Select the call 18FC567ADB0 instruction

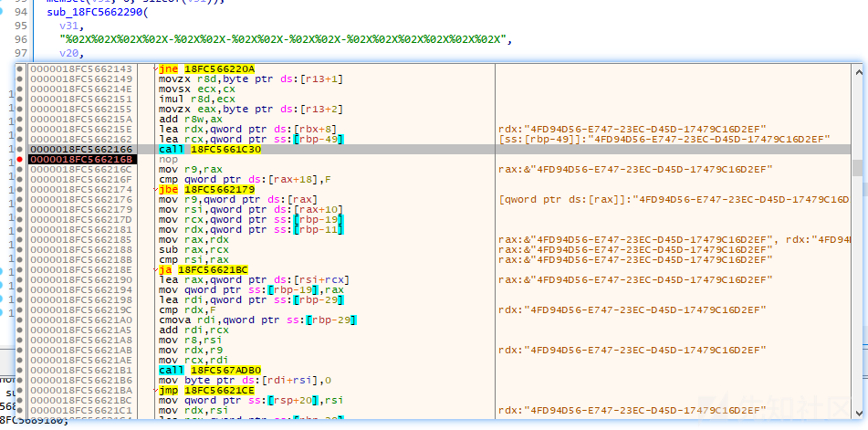(210, 371)
